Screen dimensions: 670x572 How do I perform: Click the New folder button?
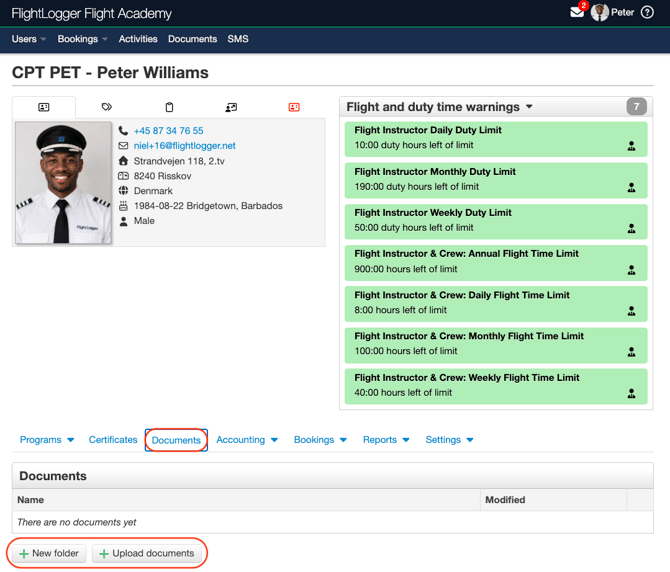click(49, 553)
